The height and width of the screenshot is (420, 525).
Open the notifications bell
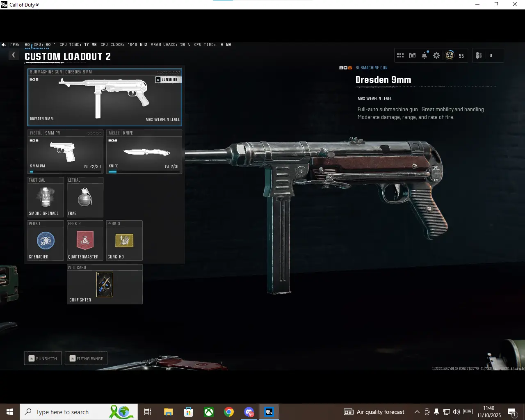425,55
